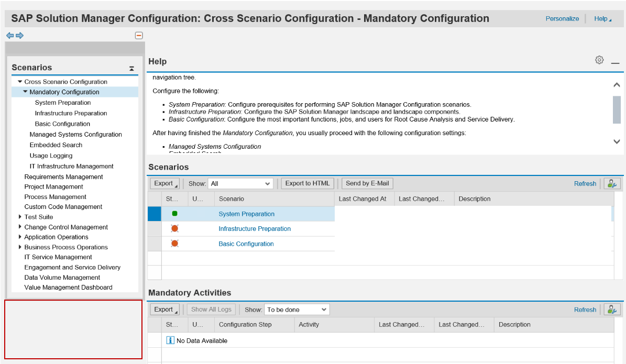Click the back navigation arrow
The image size is (626, 364).
(10, 36)
